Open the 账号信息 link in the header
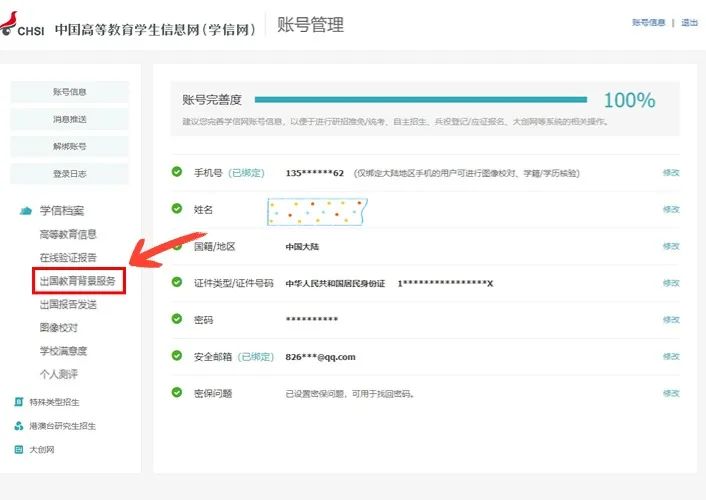This screenshot has width=706, height=500. 648,23
